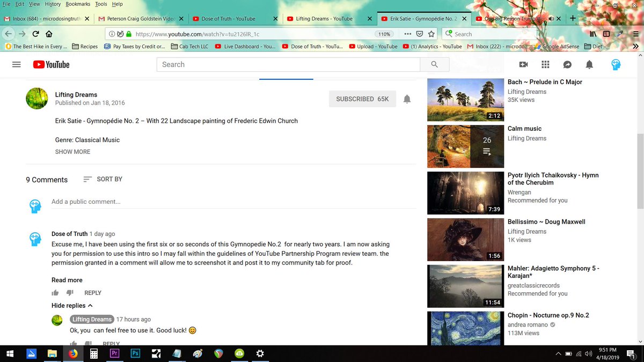This screenshot has width=644, height=362.
Task: Bookmark this page with the star icon
Action: coord(431,34)
